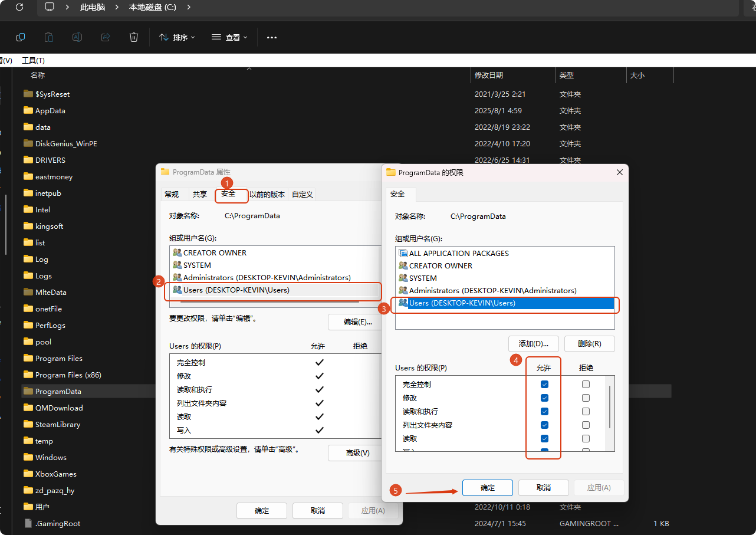Click the eastmoney folder icon

tap(28, 176)
